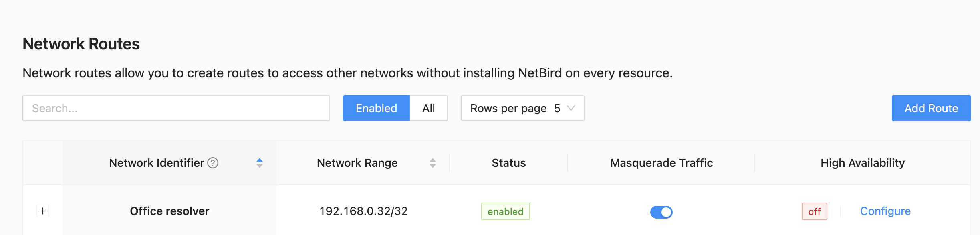980x235 pixels.
Task: Click the Network Range sort arrows
Action: pyautogui.click(x=433, y=163)
